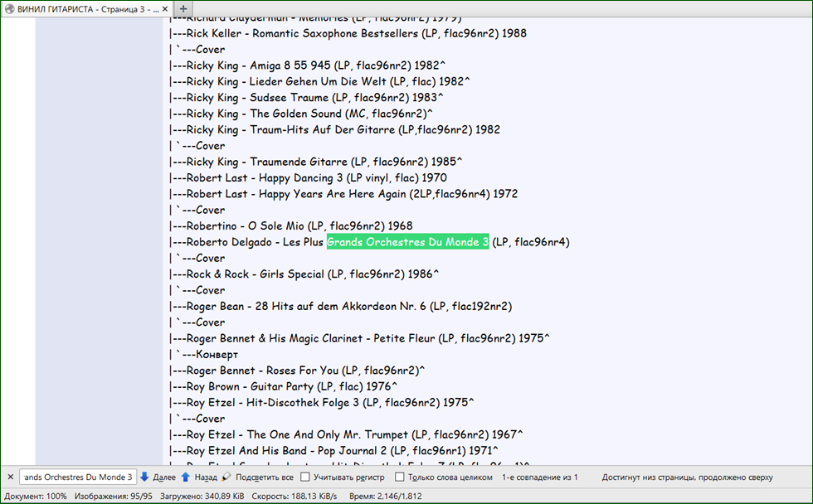Click the 1-е совпадение из 1 match counter
This screenshot has height=504, width=813.
539,477
